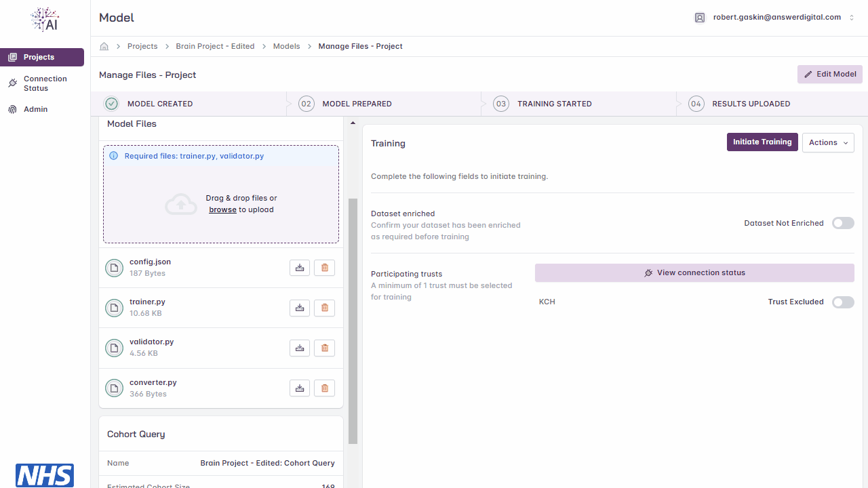This screenshot has height=488, width=868.
Task: Download validator.py
Action: (x=300, y=348)
